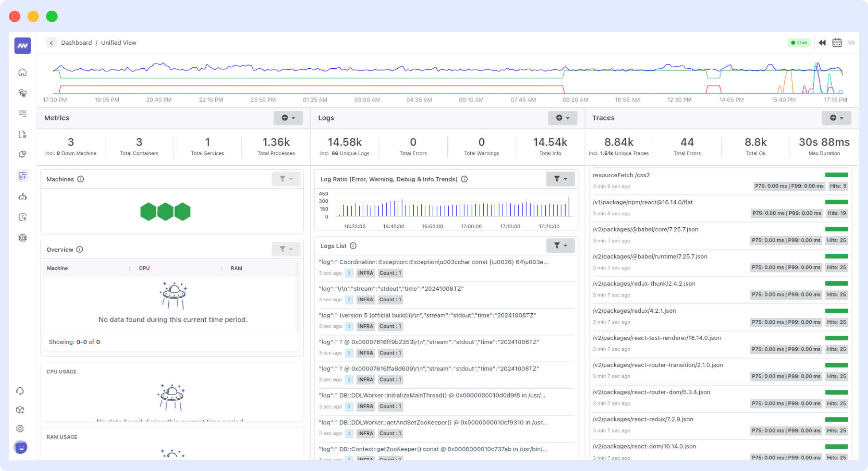This screenshot has height=471, width=868.
Task: Go back using Dashboard breadcrumb link
Action: (76, 43)
